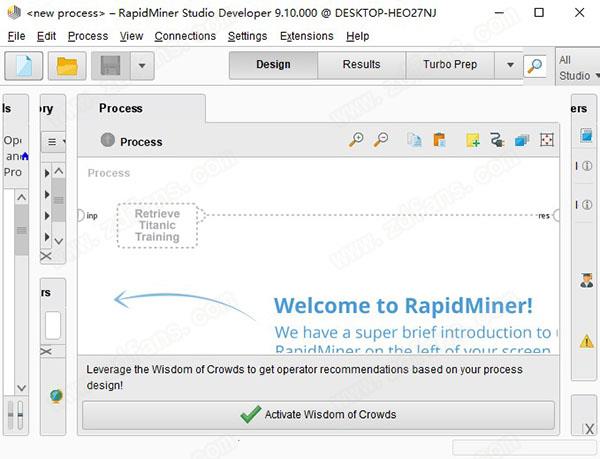Open the Edit menu
Image resolution: width=600 pixels, height=459 pixels.
(46, 36)
